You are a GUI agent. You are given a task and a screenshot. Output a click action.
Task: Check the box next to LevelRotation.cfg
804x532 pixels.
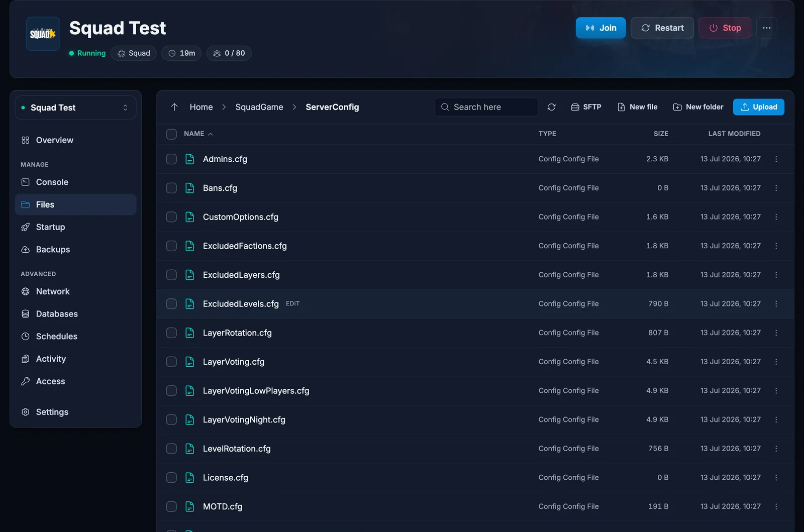171,449
